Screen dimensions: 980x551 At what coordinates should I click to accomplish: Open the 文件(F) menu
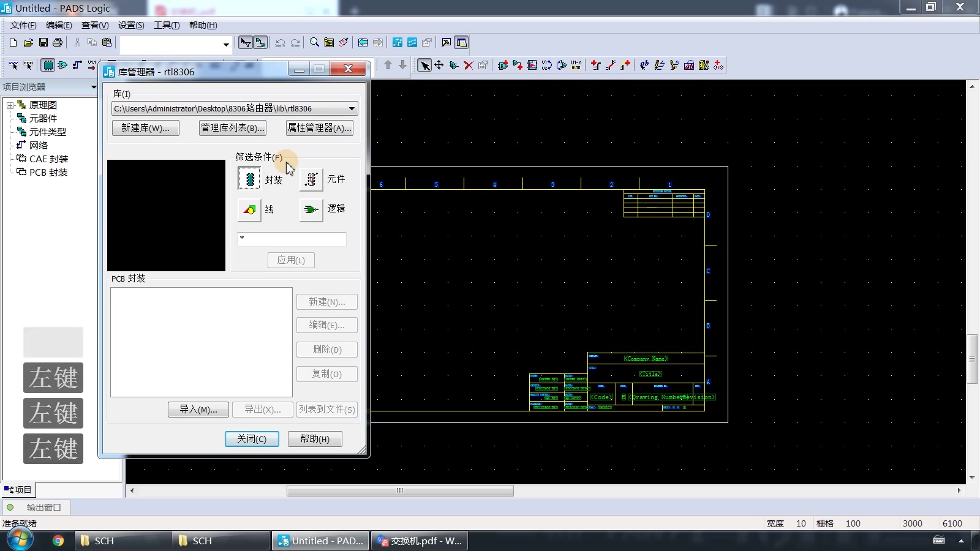pyautogui.click(x=23, y=25)
